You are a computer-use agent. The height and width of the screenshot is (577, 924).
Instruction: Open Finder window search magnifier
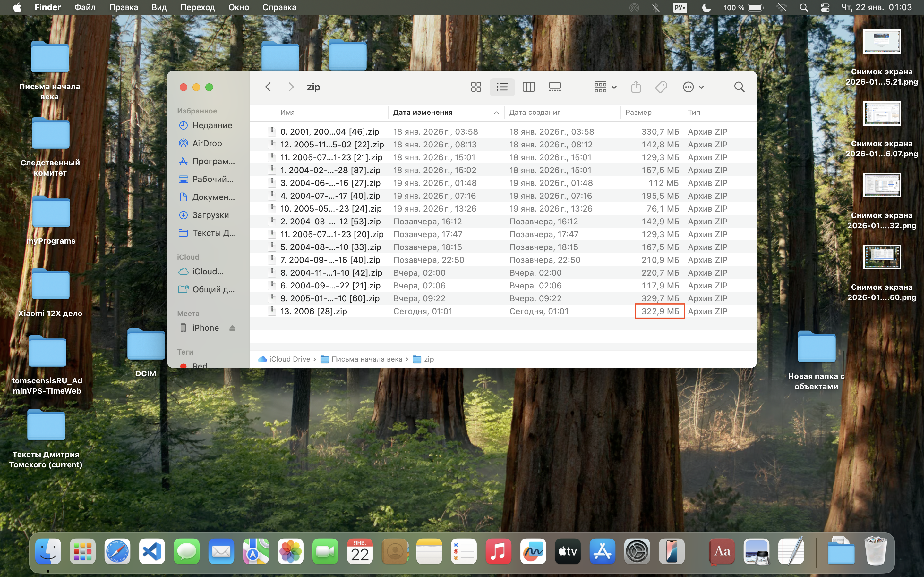tap(739, 87)
